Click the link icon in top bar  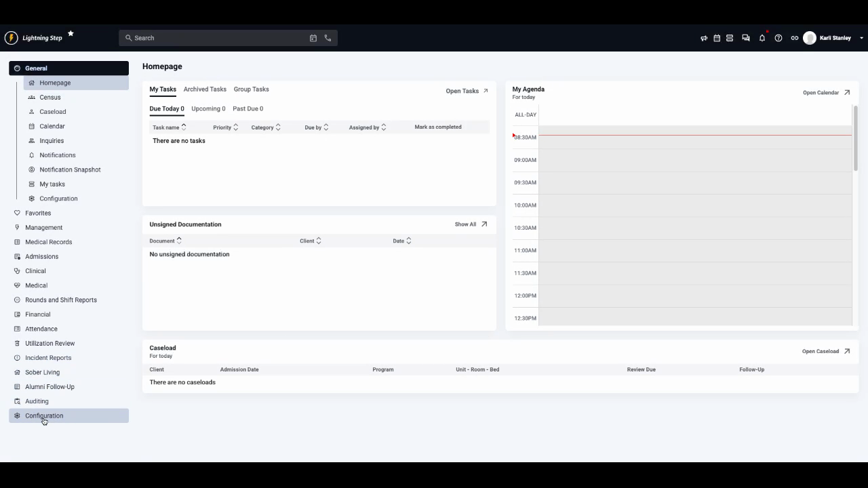794,38
